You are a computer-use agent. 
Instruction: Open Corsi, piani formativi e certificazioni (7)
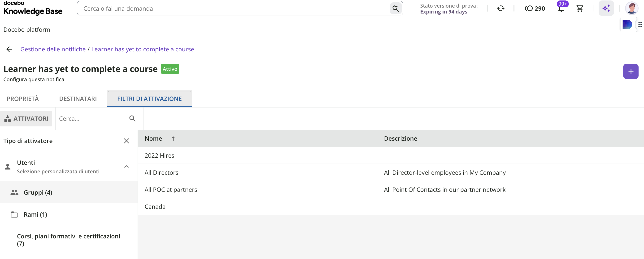pyautogui.click(x=69, y=240)
